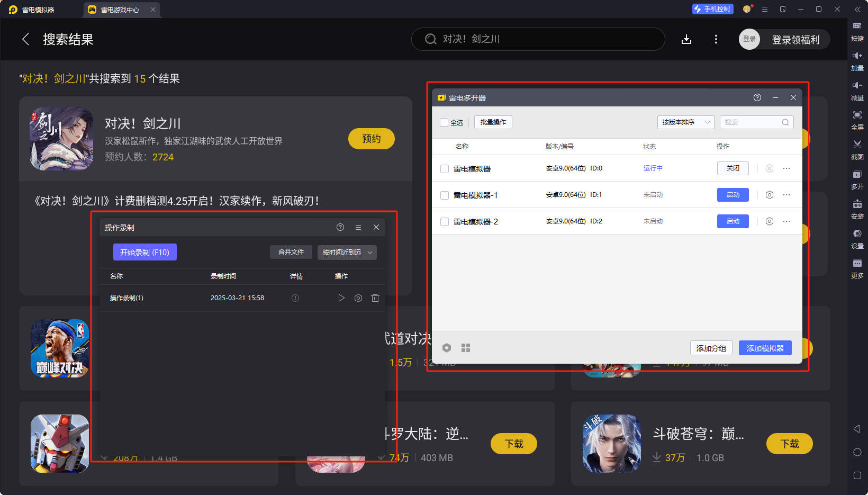Tap the Android back triangle in sidebar
Screen dimensions: 868x495
[x=857, y=429]
